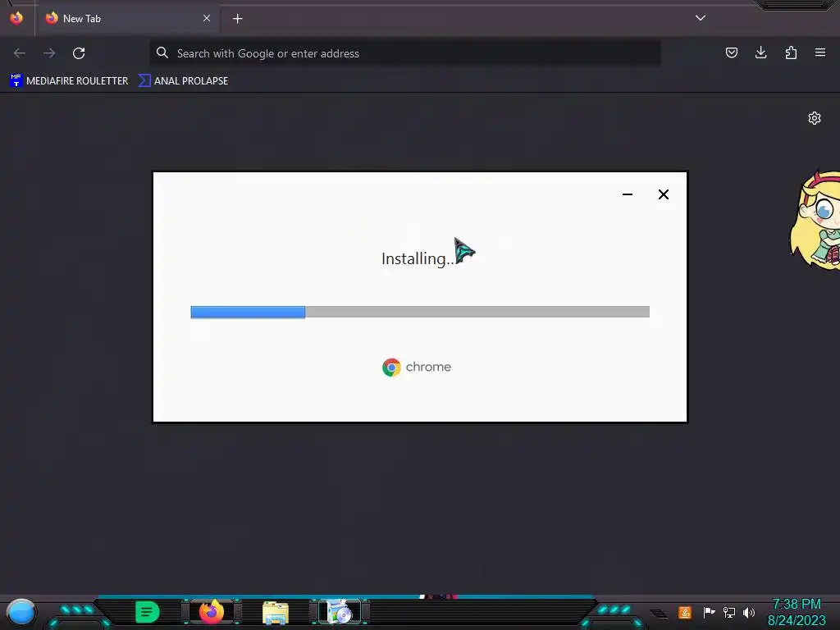Open new tab personalize gear
Image resolution: width=840 pixels, height=630 pixels.
[815, 118]
